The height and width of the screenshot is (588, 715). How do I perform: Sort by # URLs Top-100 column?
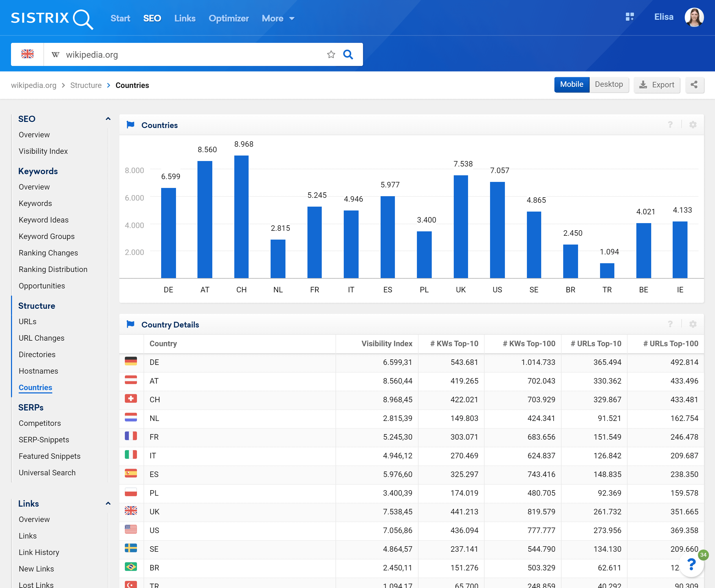[671, 343]
